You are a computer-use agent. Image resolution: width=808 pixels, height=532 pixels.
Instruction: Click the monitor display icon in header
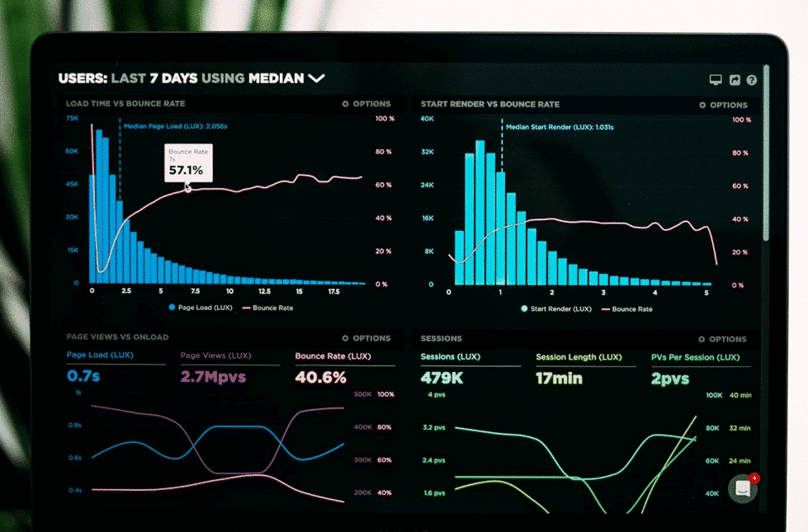pos(716,80)
